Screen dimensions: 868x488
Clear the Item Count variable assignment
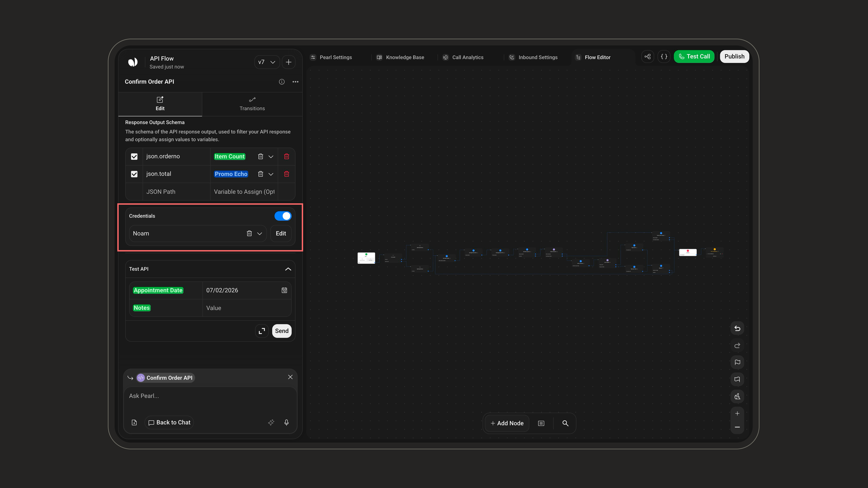(x=260, y=157)
